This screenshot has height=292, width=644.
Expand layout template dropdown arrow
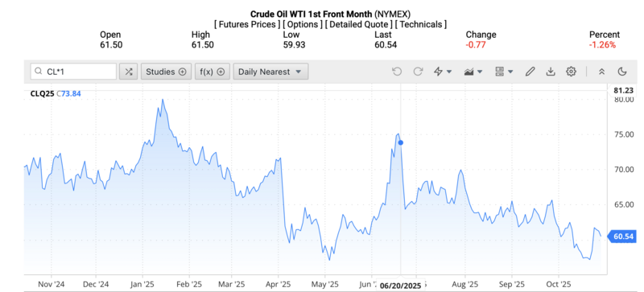510,72
